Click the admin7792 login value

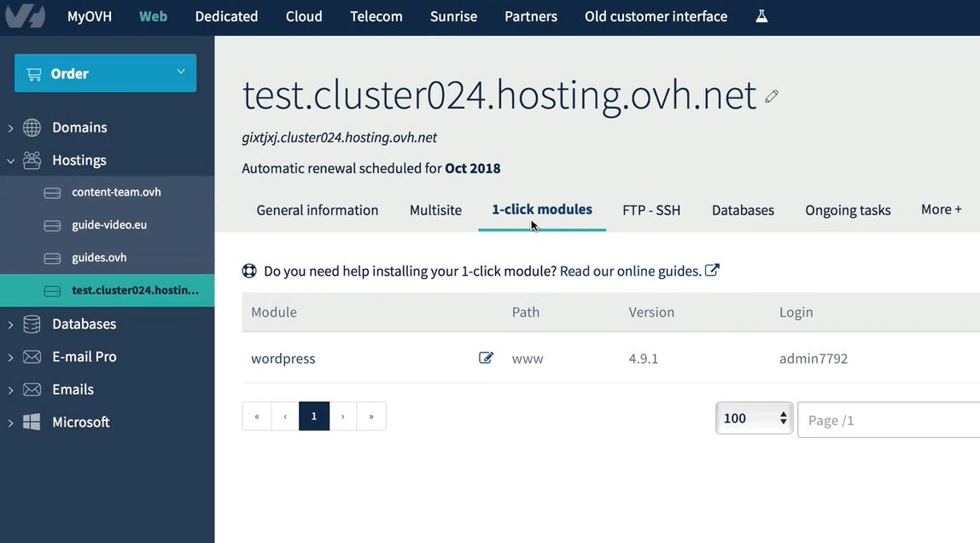[814, 359]
